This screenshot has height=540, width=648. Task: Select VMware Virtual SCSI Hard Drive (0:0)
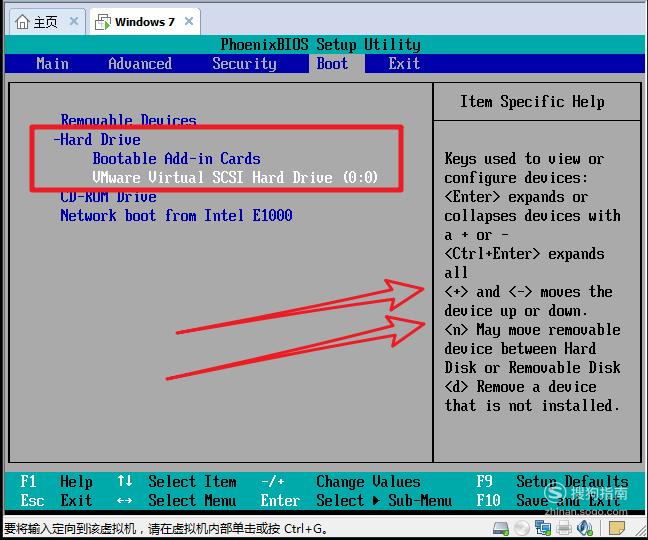[235, 177]
